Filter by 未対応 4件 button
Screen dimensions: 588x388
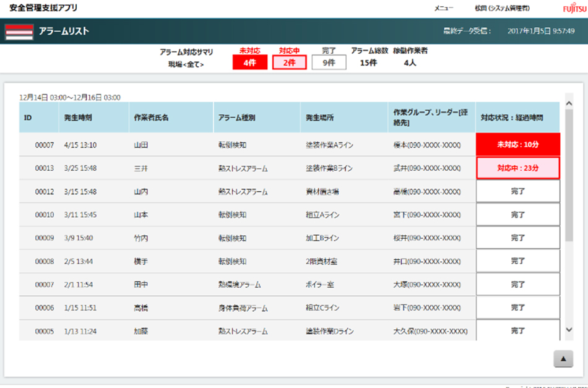coord(250,63)
